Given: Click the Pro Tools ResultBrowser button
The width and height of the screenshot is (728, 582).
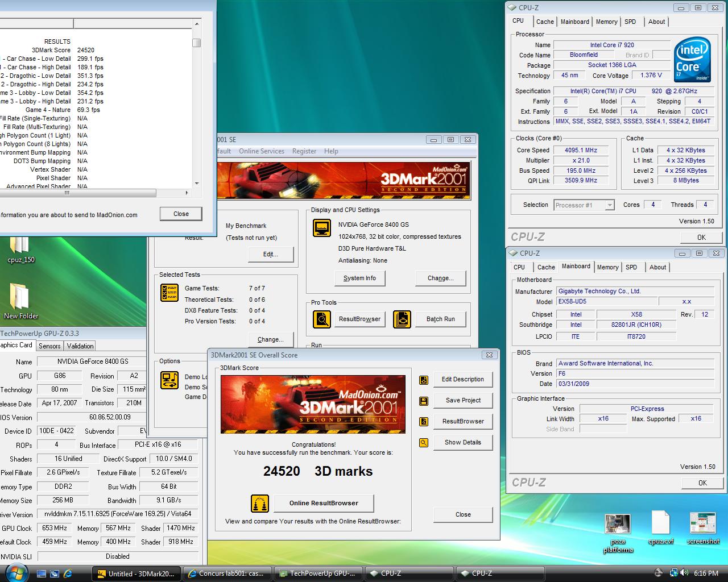Looking at the screenshot, I should [359, 319].
